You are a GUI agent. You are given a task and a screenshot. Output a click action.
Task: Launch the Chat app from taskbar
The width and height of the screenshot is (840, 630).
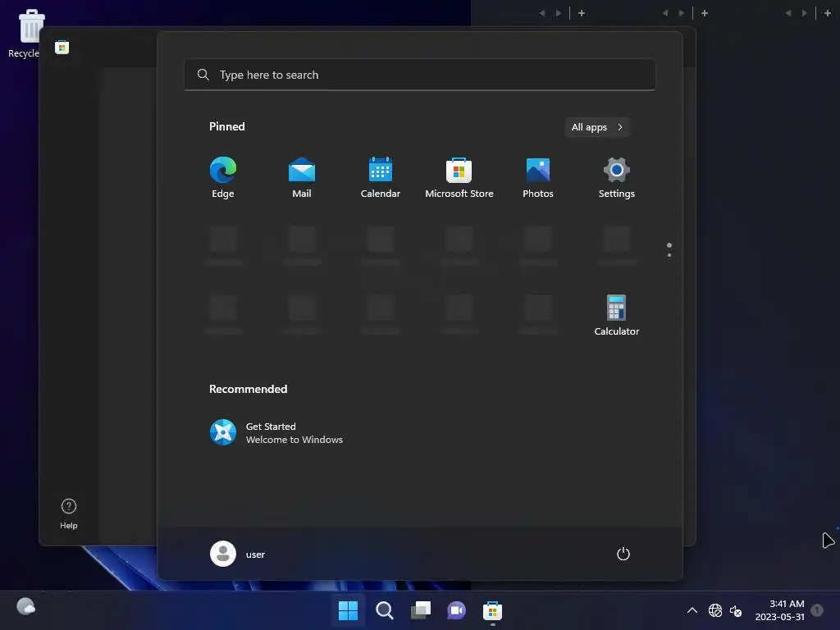point(456,610)
